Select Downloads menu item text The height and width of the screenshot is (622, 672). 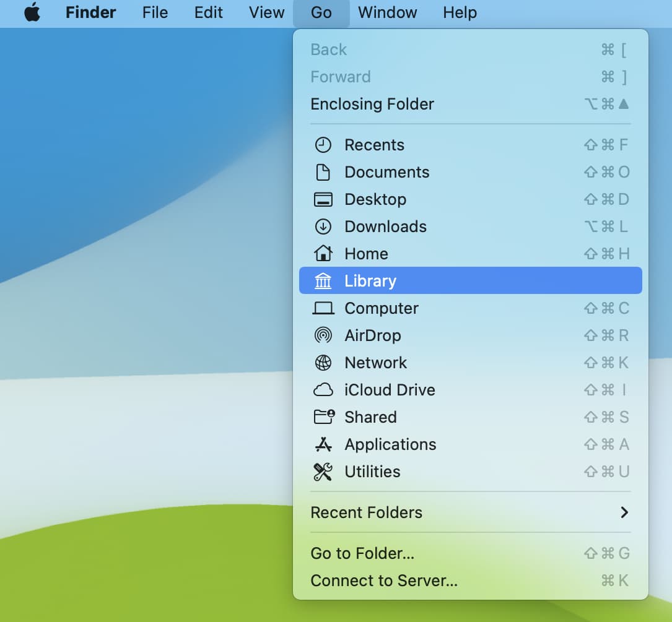[385, 227]
